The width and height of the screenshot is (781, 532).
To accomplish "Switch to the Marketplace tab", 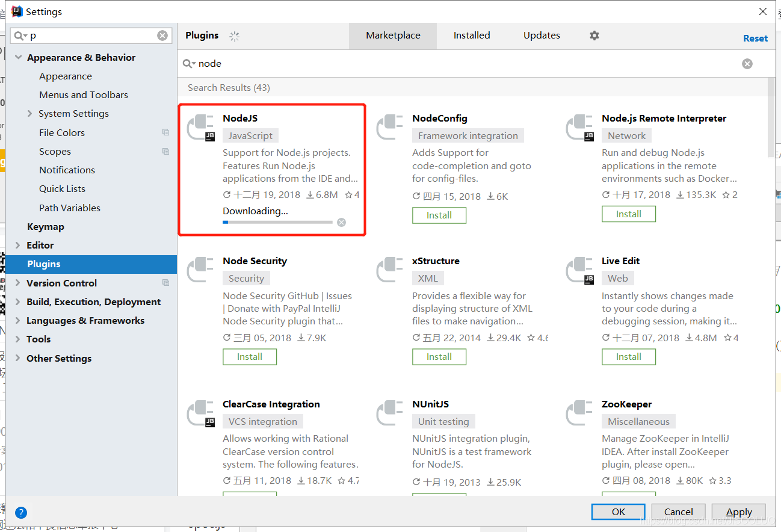I will [393, 36].
